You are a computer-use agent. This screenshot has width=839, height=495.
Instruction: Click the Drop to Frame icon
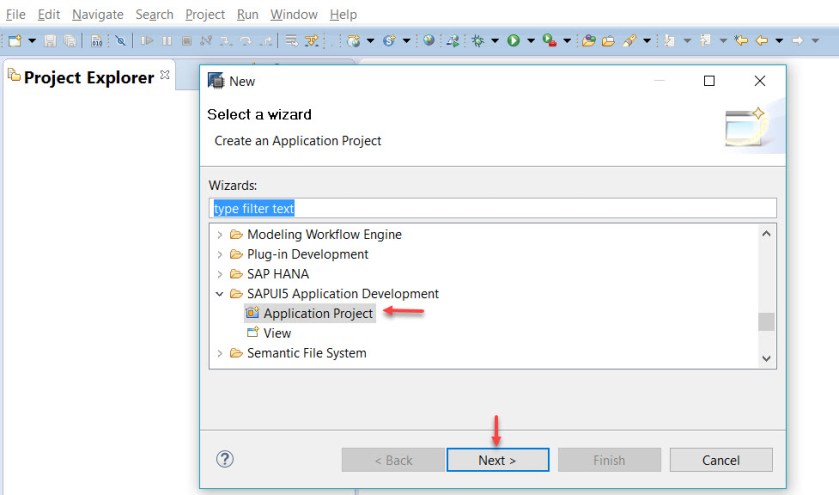(x=291, y=41)
